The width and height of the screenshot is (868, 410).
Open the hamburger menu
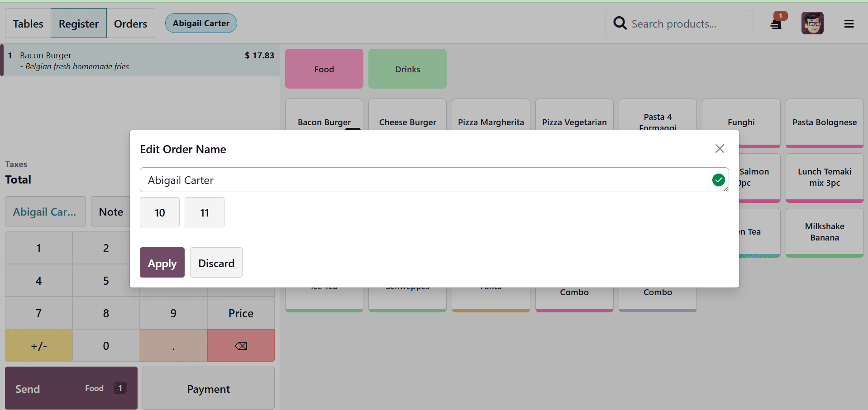coord(849,23)
